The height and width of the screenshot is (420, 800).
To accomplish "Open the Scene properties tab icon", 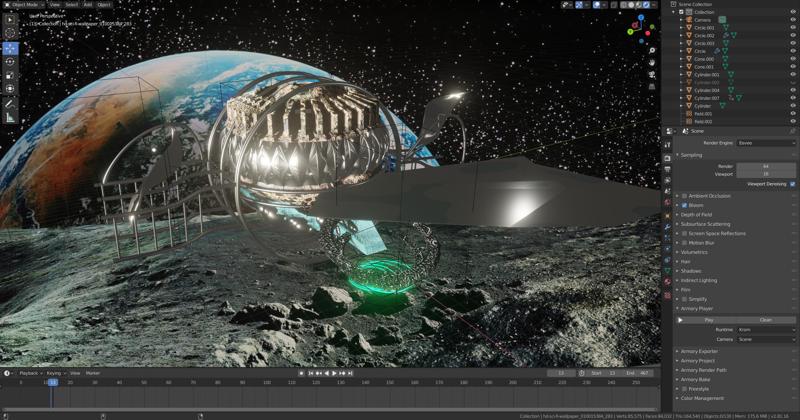I will (667, 191).
